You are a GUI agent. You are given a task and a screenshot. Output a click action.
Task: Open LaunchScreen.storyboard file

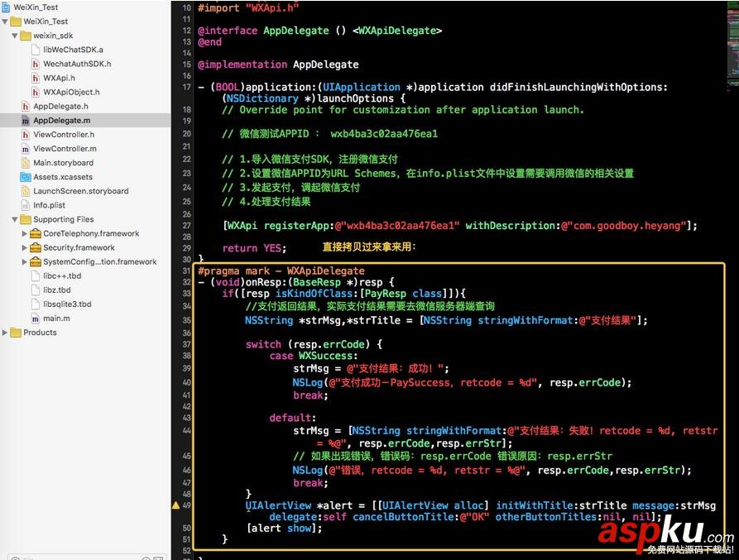point(80,191)
